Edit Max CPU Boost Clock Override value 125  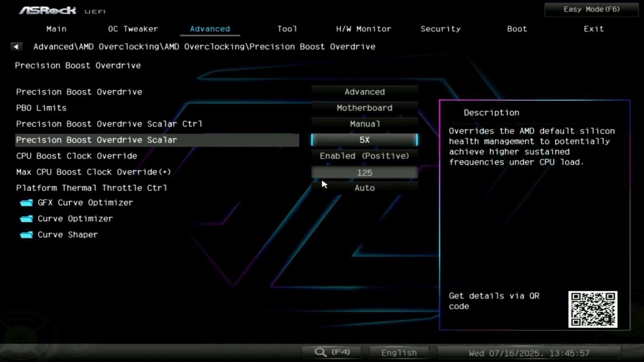click(364, 173)
